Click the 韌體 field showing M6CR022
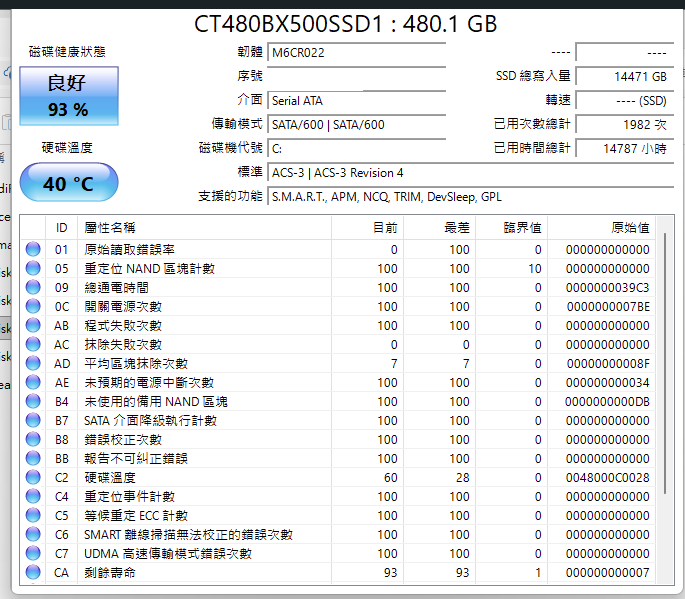This screenshot has width=685, height=599. tap(356, 53)
